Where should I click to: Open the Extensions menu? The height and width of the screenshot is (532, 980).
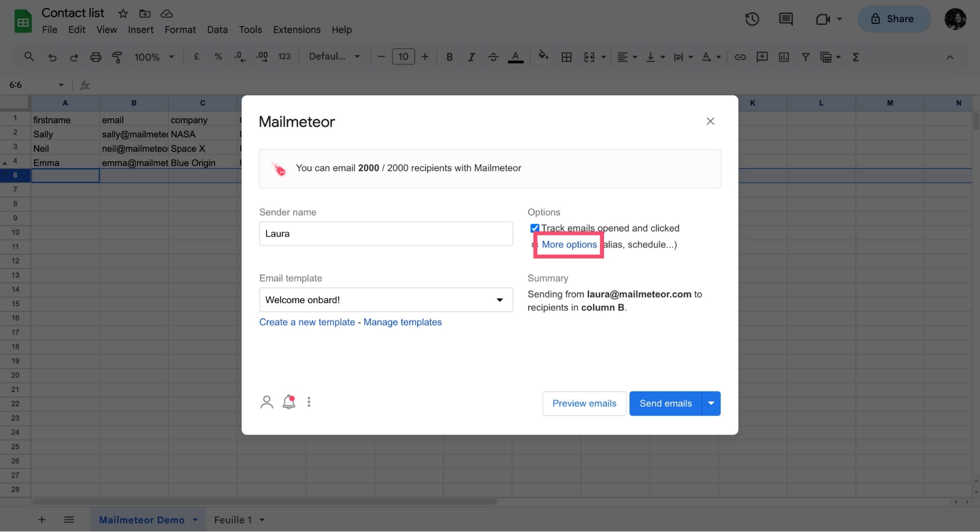[297, 29]
